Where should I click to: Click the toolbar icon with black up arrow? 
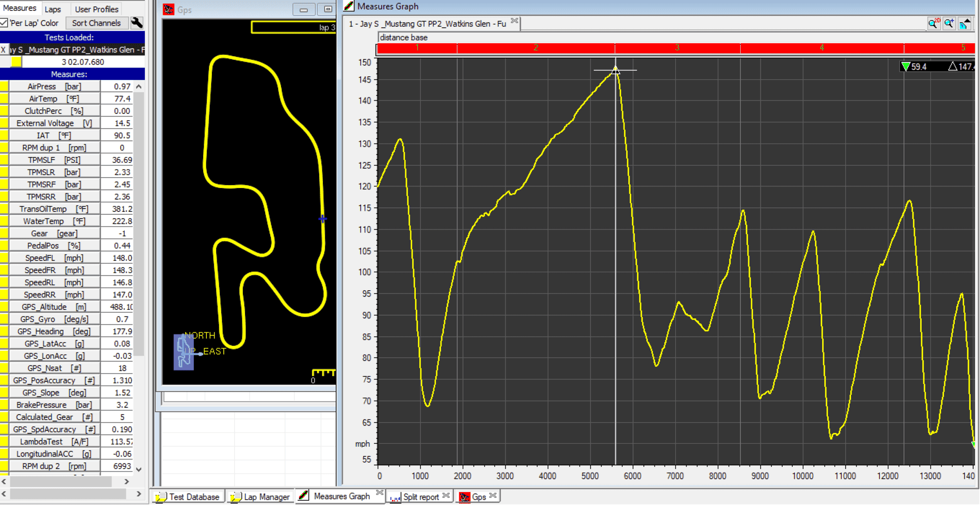965,23
